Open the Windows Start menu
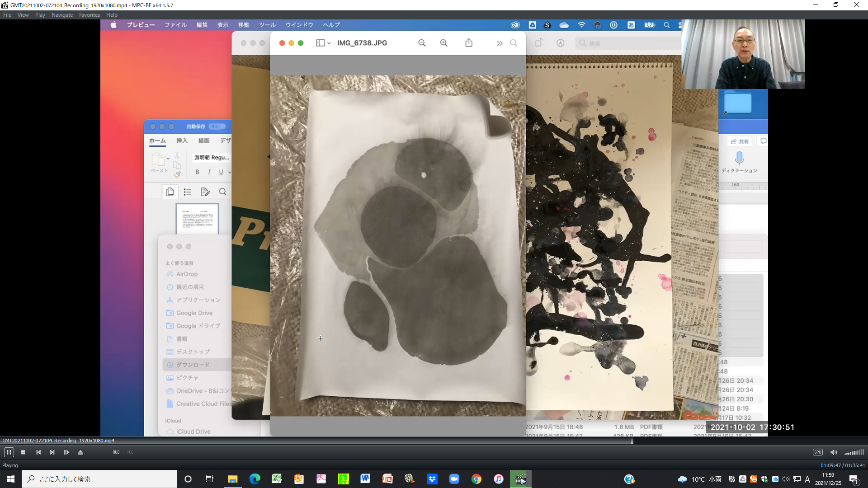The image size is (868, 488). 11,479
